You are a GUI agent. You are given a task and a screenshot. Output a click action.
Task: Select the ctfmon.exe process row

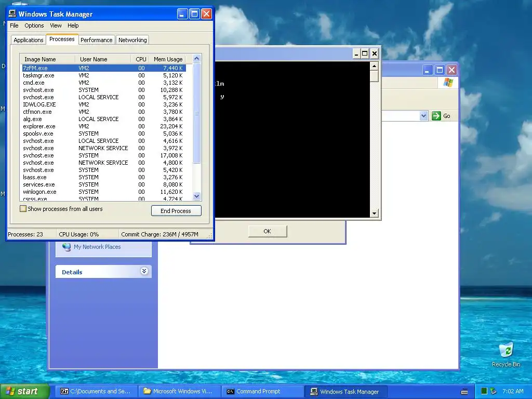click(x=104, y=112)
